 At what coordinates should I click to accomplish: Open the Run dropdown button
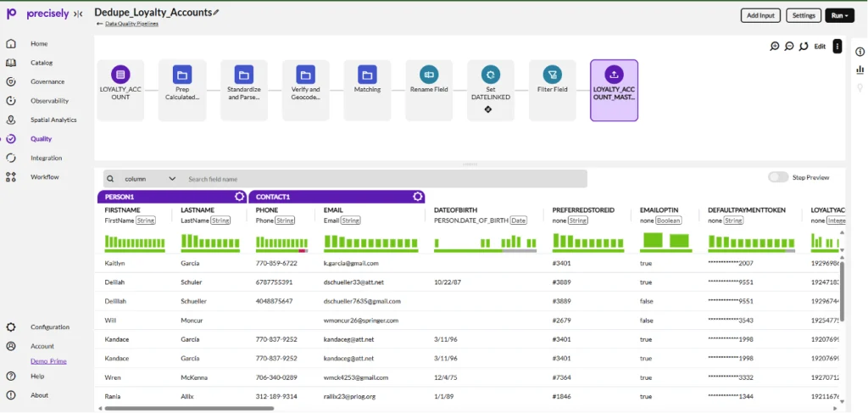point(839,15)
